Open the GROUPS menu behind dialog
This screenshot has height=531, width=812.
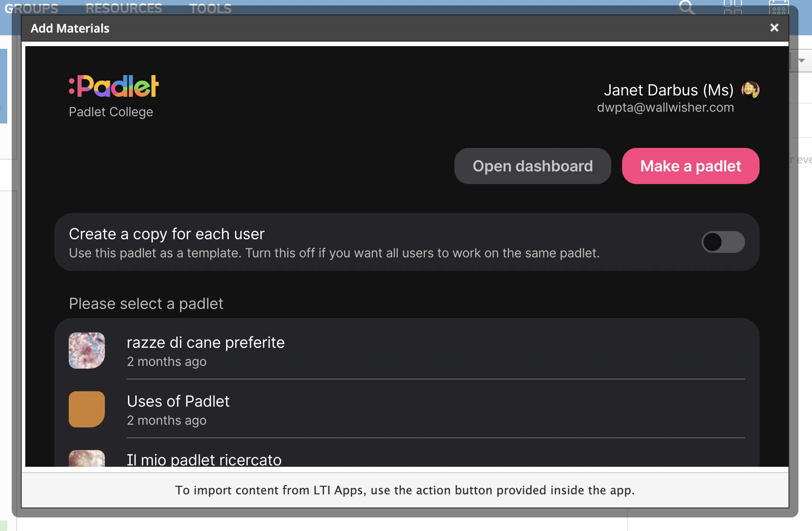coord(31,8)
